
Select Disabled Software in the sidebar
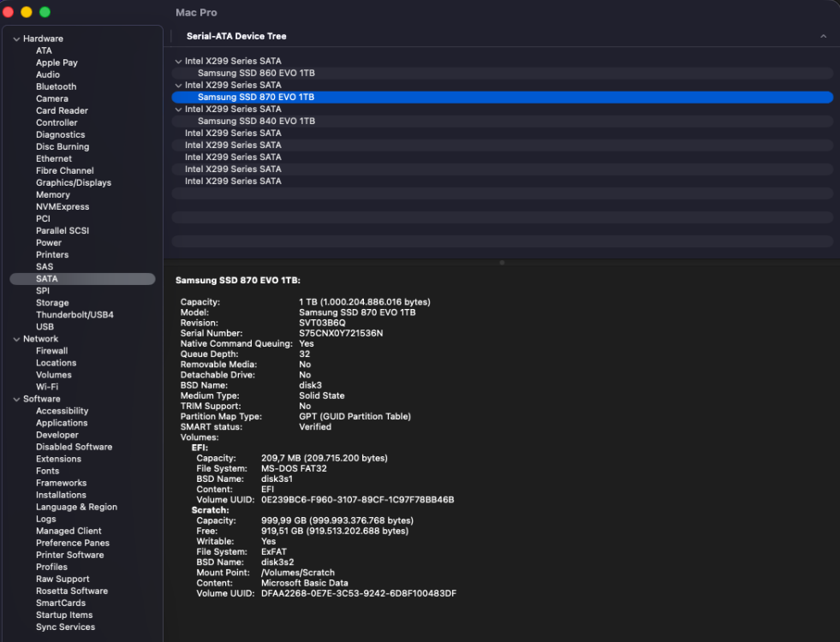click(74, 447)
